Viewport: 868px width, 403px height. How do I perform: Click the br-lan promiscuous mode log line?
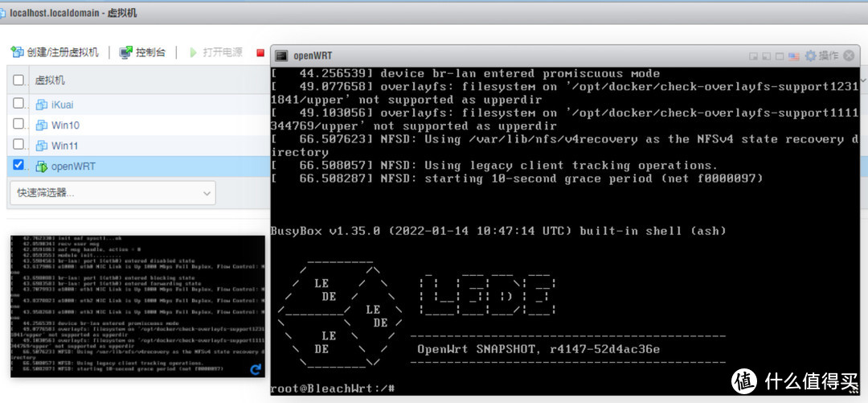tap(465, 73)
